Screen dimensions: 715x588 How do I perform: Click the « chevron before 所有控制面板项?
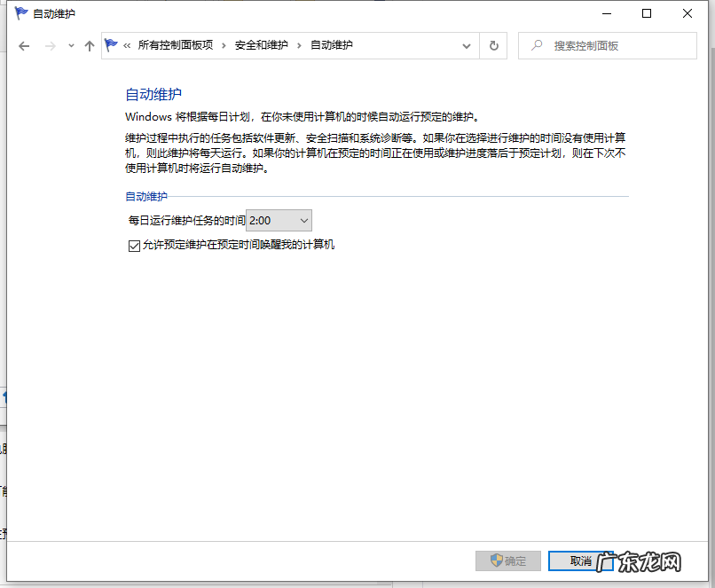[x=126, y=45]
